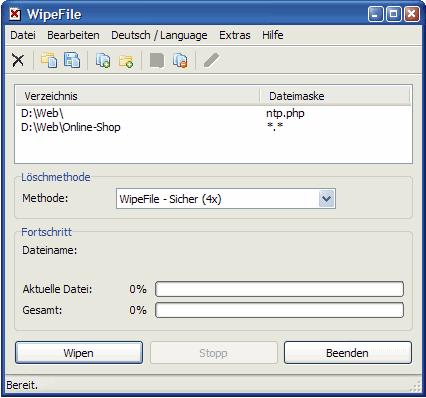
Task: Start wiping with the Wipen button
Action: (x=79, y=353)
